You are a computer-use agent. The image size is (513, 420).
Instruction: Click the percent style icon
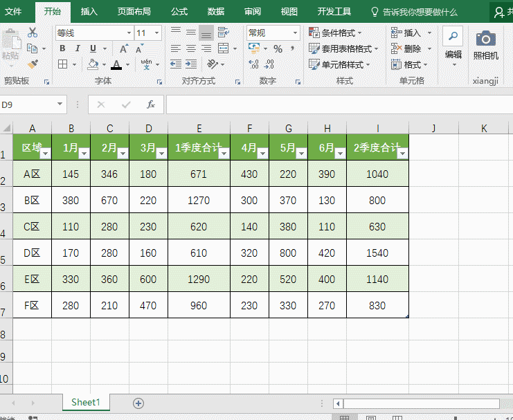(x=278, y=49)
